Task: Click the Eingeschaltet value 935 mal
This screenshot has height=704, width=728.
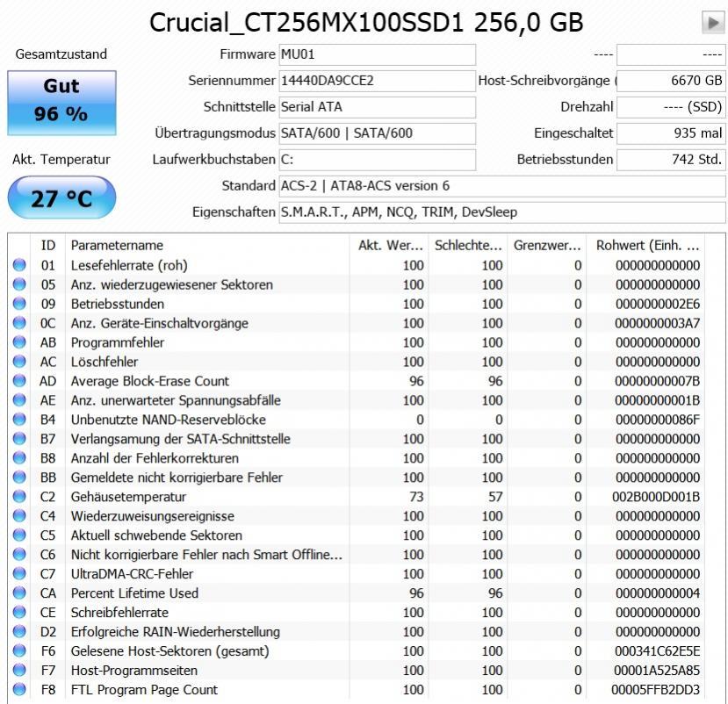Action: click(671, 133)
